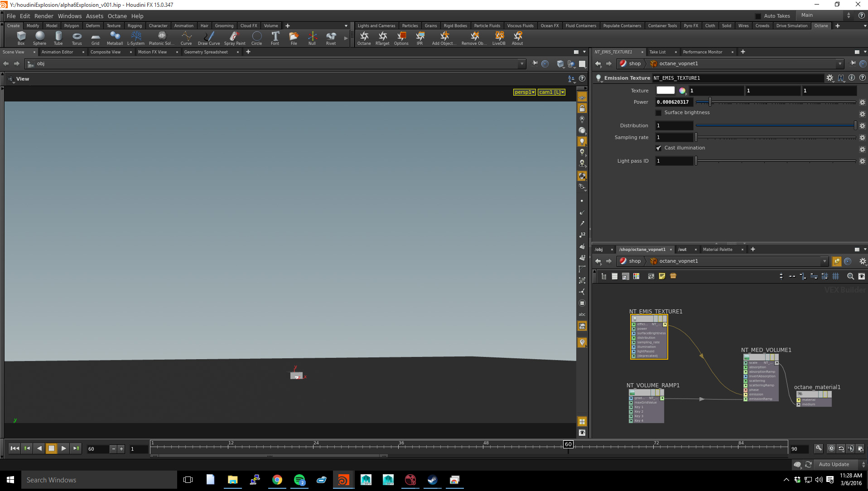Open the Render menu
Viewport: 868px width, 491px height.
point(43,16)
